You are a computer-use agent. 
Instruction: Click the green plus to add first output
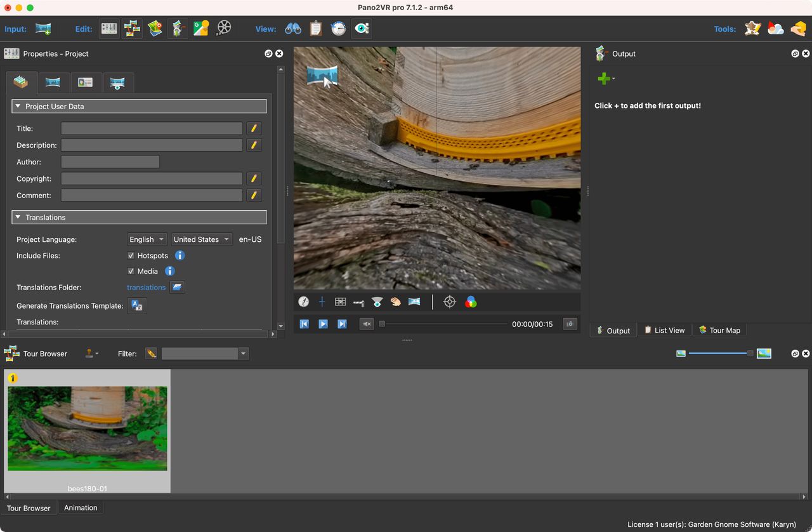pyautogui.click(x=603, y=78)
